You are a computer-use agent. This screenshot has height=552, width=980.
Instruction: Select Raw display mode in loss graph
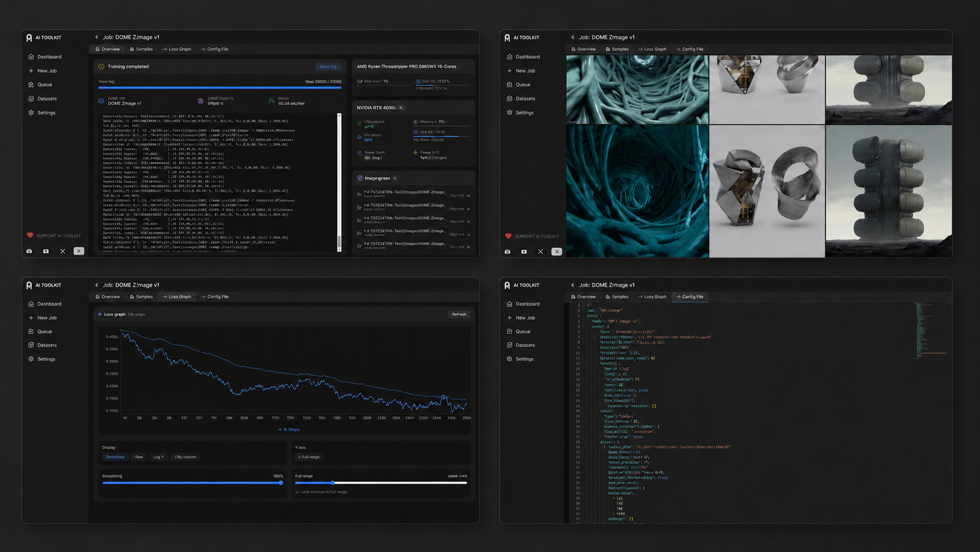click(x=138, y=457)
